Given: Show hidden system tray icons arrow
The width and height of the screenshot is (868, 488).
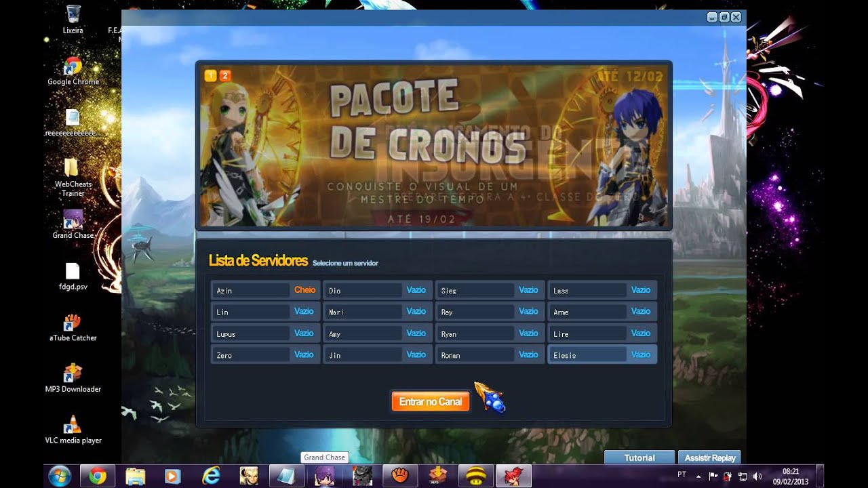Looking at the screenshot, I should coord(700,476).
